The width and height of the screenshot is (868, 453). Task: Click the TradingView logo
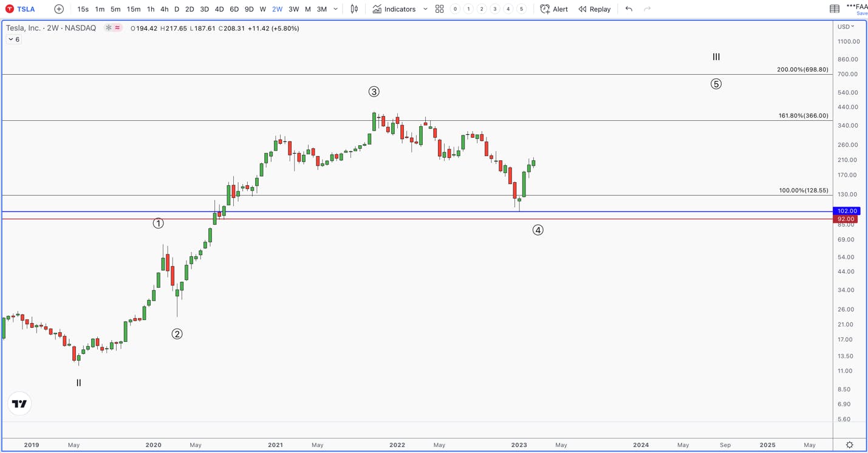coord(19,404)
